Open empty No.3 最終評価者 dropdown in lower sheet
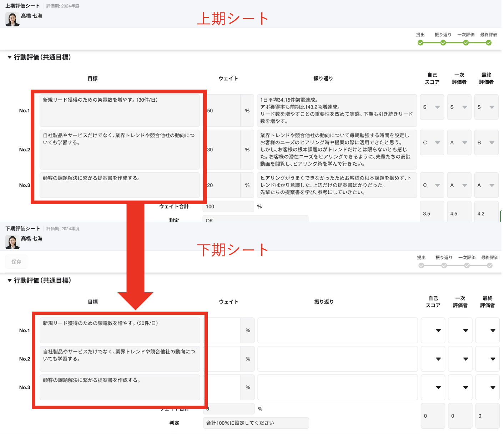 click(487, 388)
